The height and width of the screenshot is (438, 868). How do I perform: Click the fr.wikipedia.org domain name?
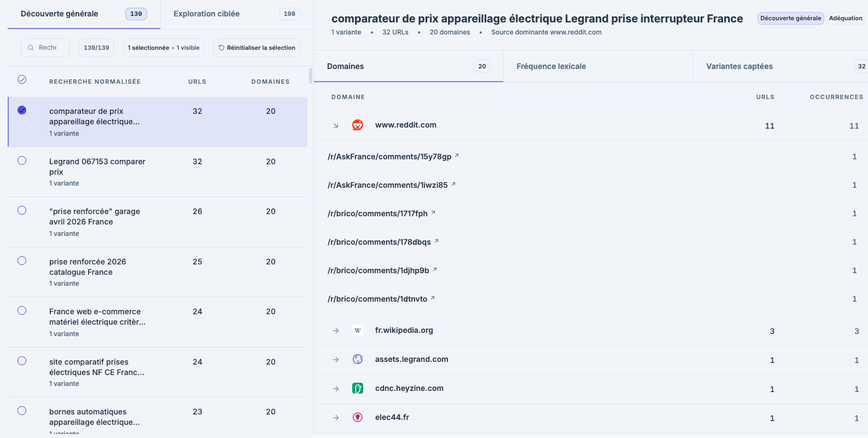pos(404,330)
